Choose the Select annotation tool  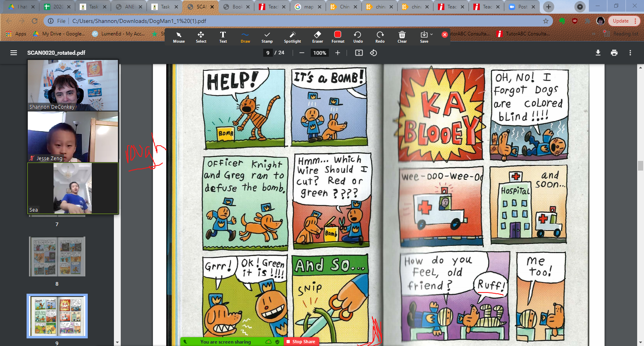pos(201,37)
